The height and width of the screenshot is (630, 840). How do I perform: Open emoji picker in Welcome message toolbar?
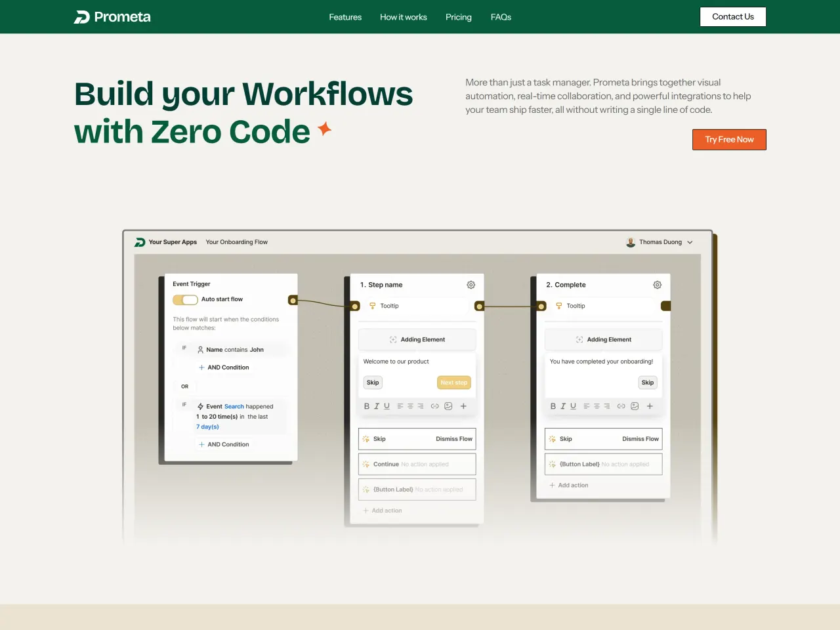click(448, 406)
